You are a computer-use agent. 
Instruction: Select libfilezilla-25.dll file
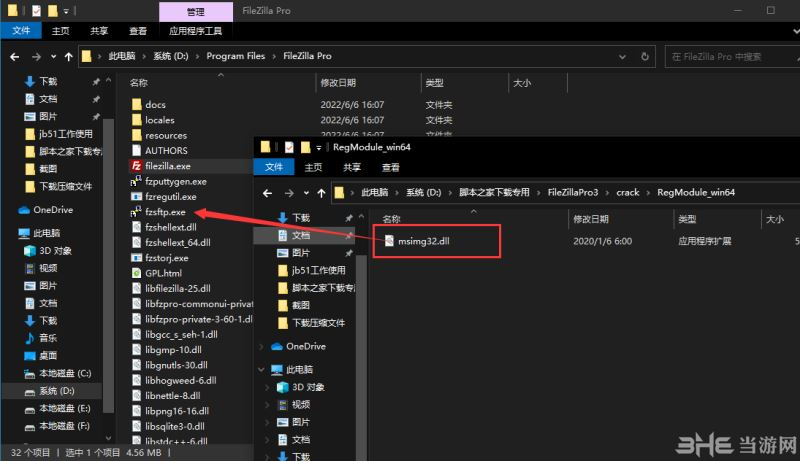pos(178,288)
